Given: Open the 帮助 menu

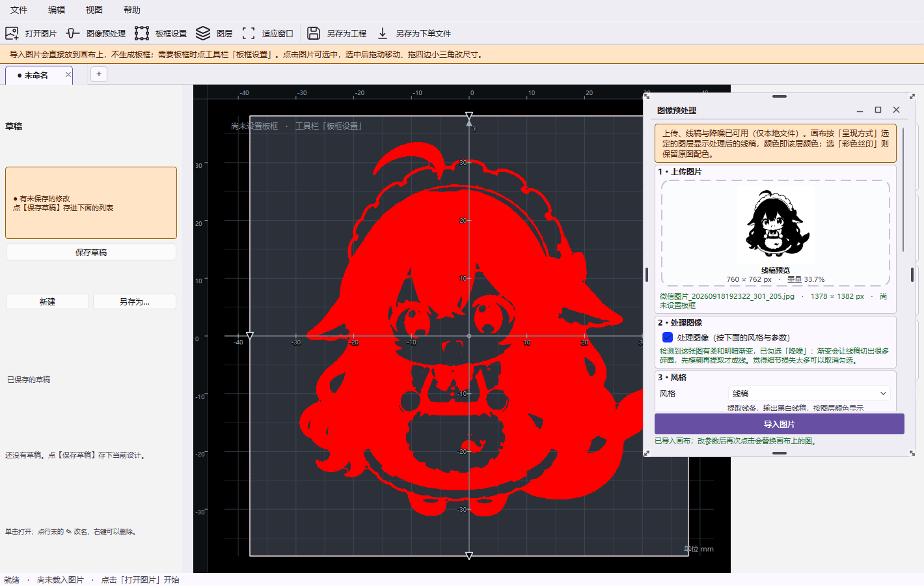Looking at the screenshot, I should 132,10.
